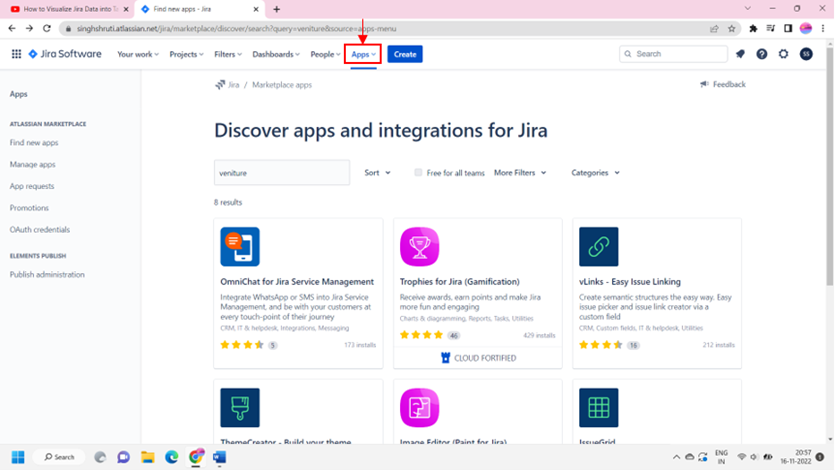Open a new browser tab
Image resolution: width=835 pixels, height=470 pixels.
[x=276, y=9]
